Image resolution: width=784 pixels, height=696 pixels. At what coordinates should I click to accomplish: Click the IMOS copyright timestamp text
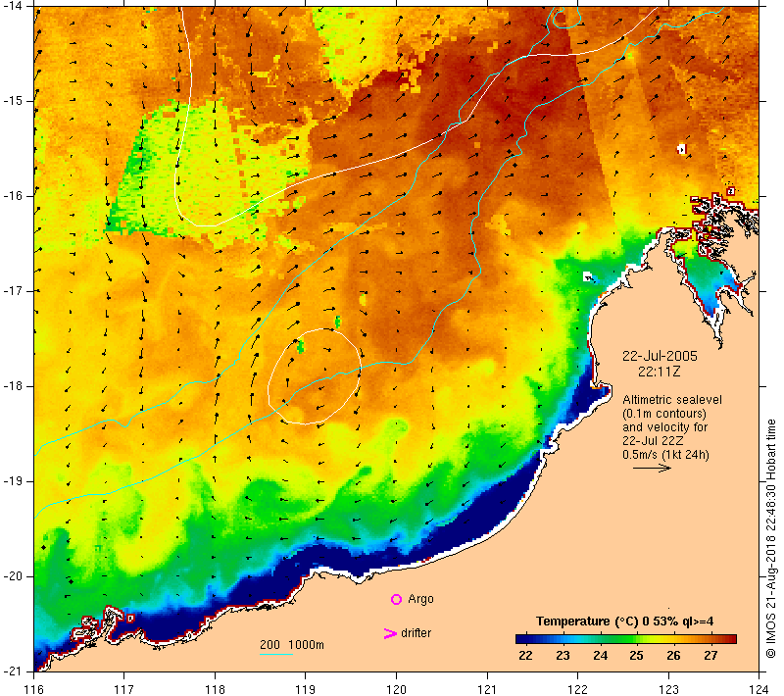click(x=770, y=539)
